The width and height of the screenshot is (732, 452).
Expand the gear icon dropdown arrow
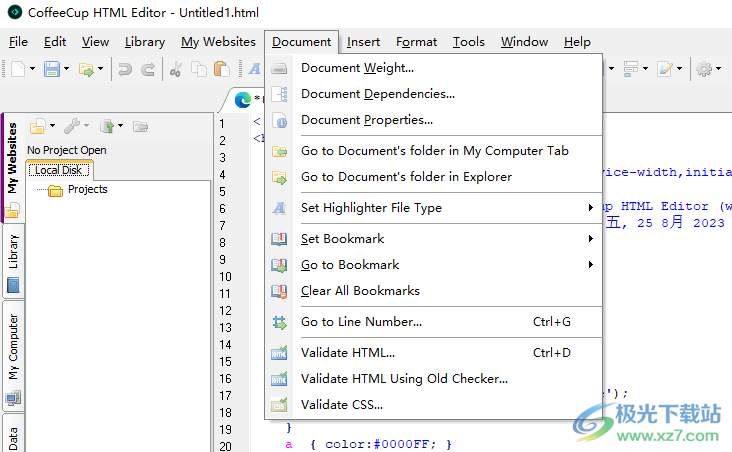[718, 69]
